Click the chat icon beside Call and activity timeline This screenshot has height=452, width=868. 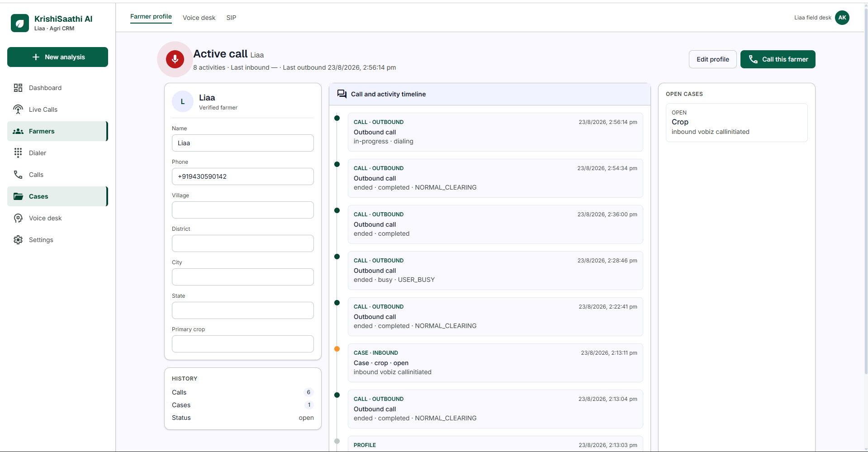[x=342, y=94]
